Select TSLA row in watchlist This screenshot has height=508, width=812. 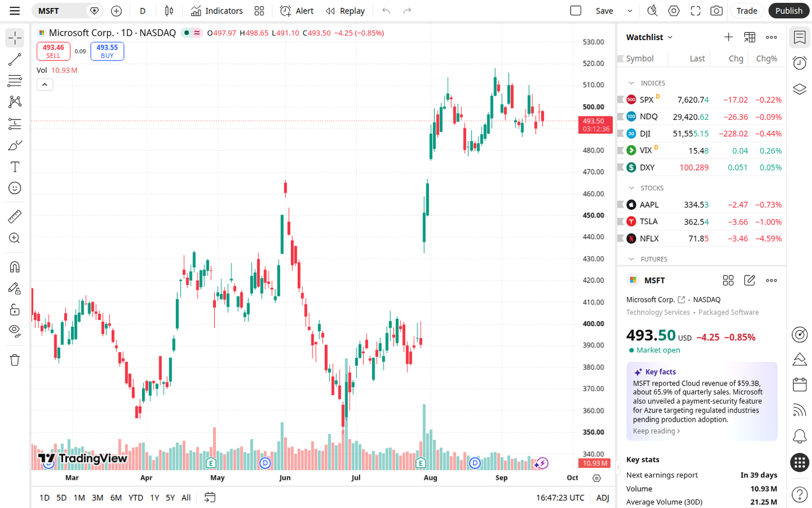[701, 222]
